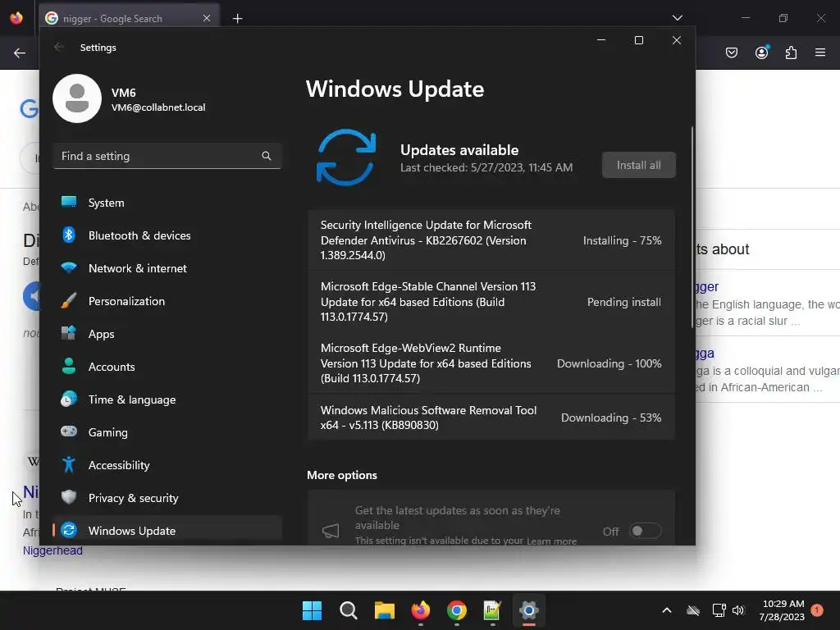Open taskbar Search
Viewport: 840px width, 630px height.
pyautogui.click(x=348, y=610)
